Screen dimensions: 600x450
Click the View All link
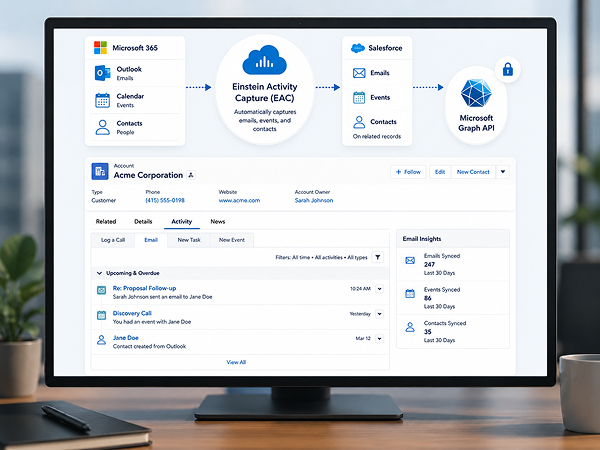pyautogui.click(x=236, y=362)
